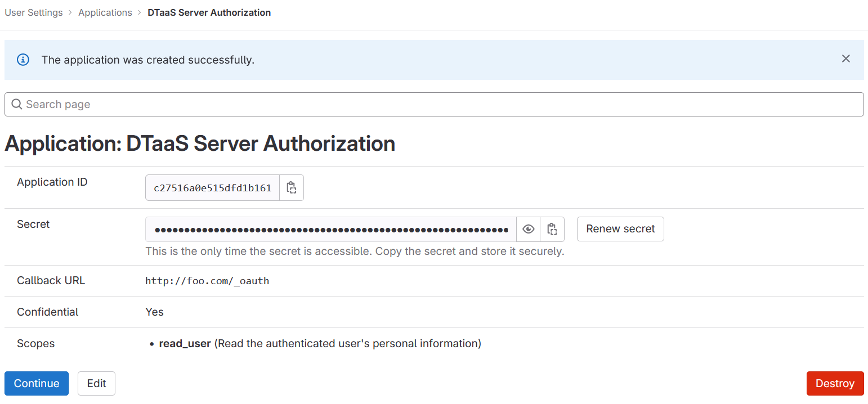Select the DTaaS Server Authorization breadcrumb
Image resolution: width=868 pixels, height=404 pixels.
click(209, 12)
